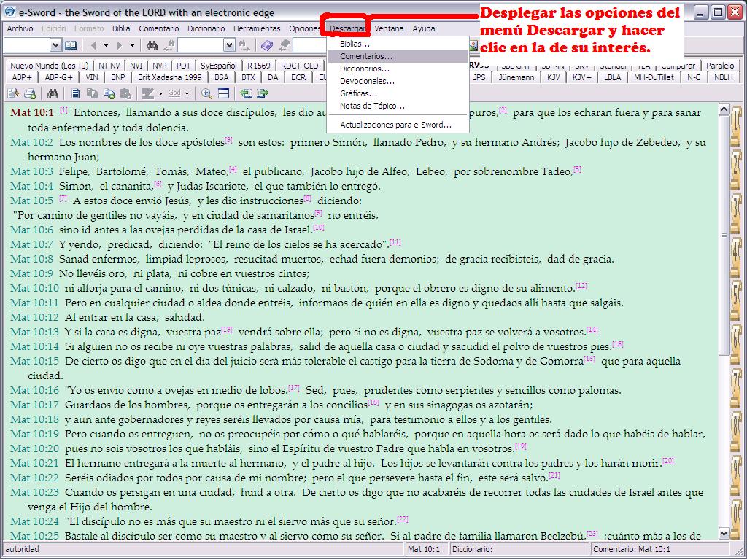Click the highlighter marker icon
Image resolution: width=747 pixels, height=560 pixels.
[x=148, y=94]
